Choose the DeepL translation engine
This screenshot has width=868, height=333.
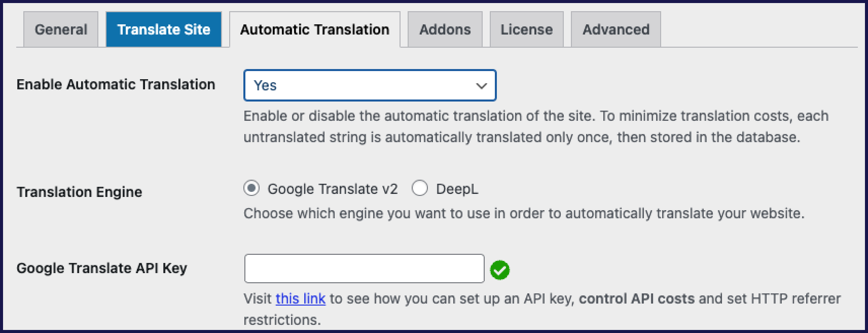(420, 188)
